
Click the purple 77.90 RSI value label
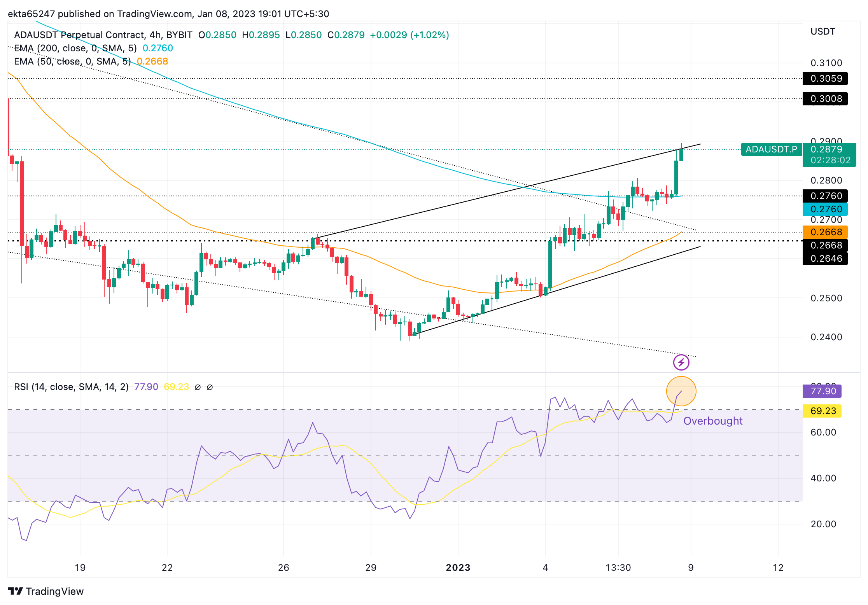pyautogui.click(x=822, y=391)
